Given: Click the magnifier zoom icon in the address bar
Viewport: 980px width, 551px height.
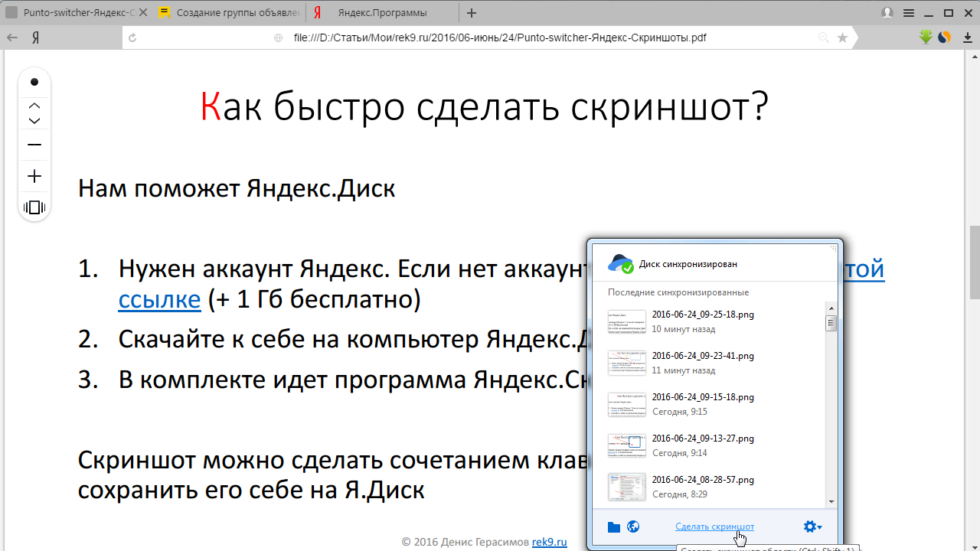Looking at the screenshot, I should (x=824, y=37).
